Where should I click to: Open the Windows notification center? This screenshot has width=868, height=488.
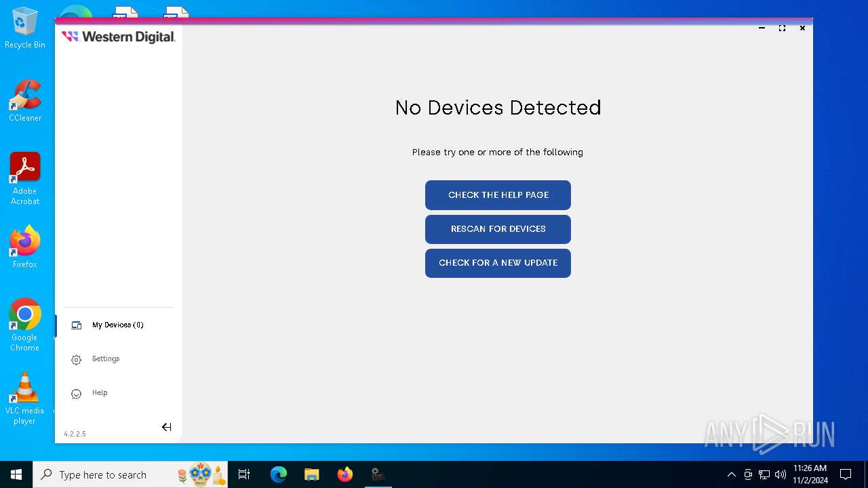point(846,474)
